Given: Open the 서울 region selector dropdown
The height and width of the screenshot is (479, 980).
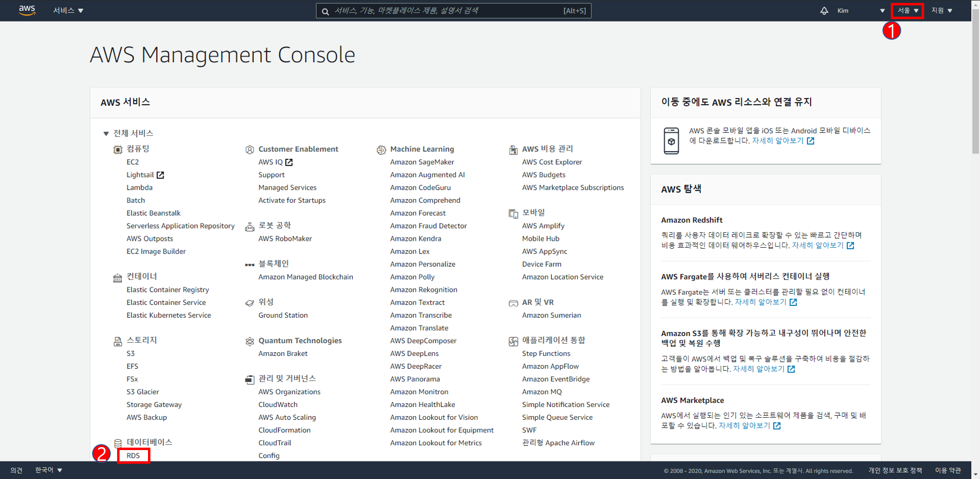Looking at the screenshot, I should [907, 11].
